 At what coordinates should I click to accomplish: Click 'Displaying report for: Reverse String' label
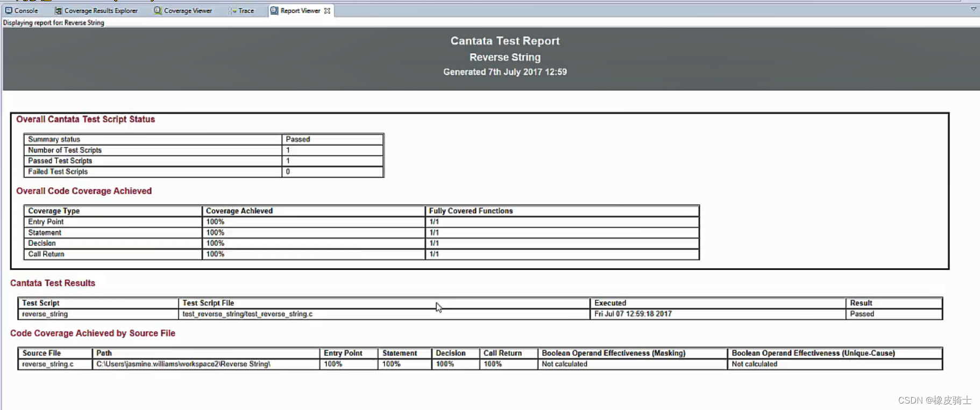point(54,23)
